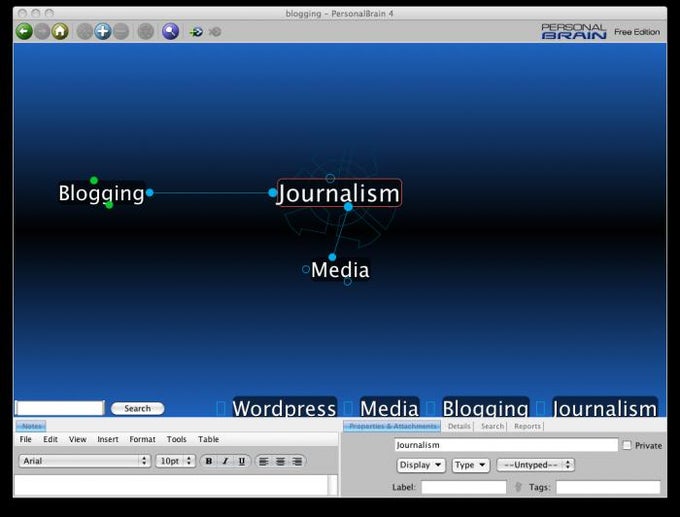Viewport: 680px width, 517px height.
Task: Open the Display dropdown
Action: 421,465
